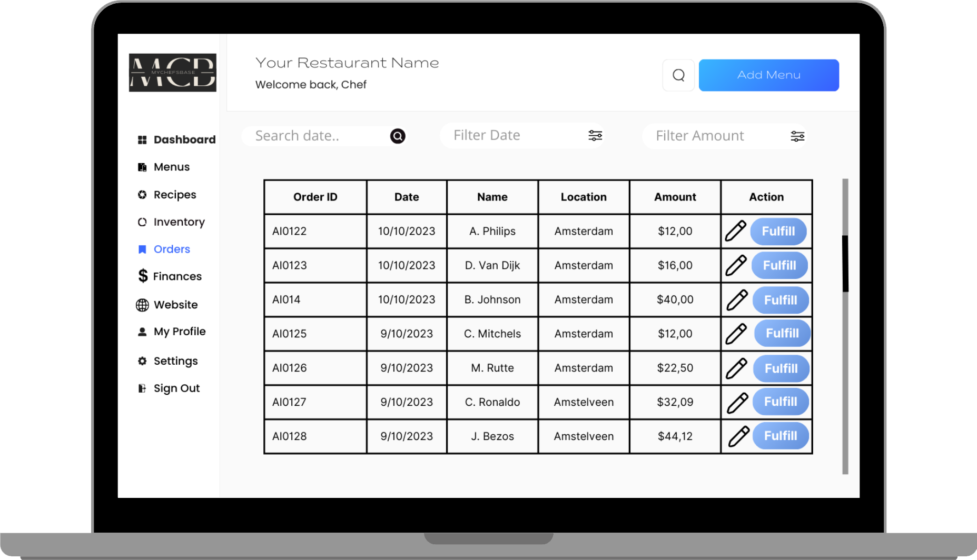
Task: Click the Dashboard grid icon
Action: coord(142,139)
